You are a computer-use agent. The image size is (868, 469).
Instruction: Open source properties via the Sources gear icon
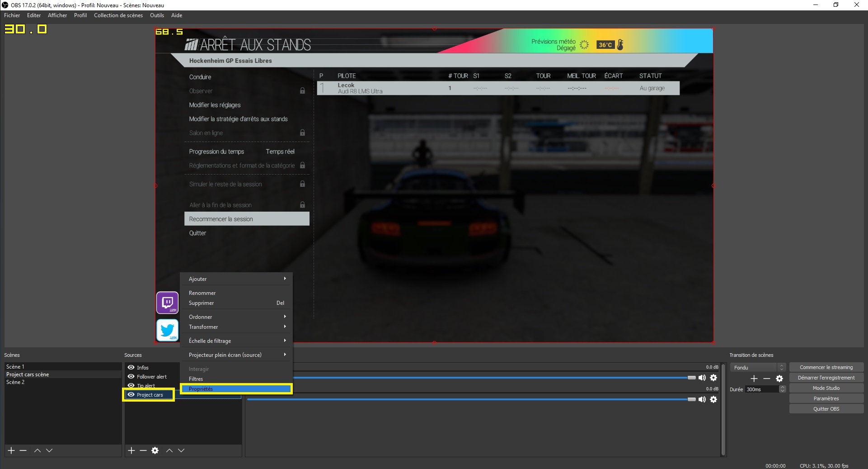pos(155,450)
